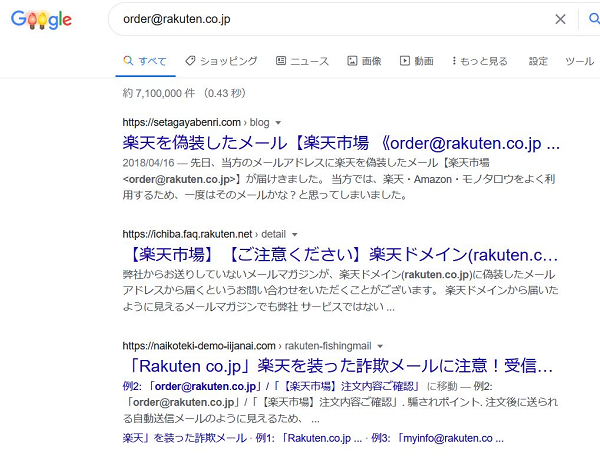Image resolution: width=600 pixels, height=474 pixels.
Task: Click the 例2:「order@rakuten.co.jp」 jump link
Action: click(x=271, y=386)
